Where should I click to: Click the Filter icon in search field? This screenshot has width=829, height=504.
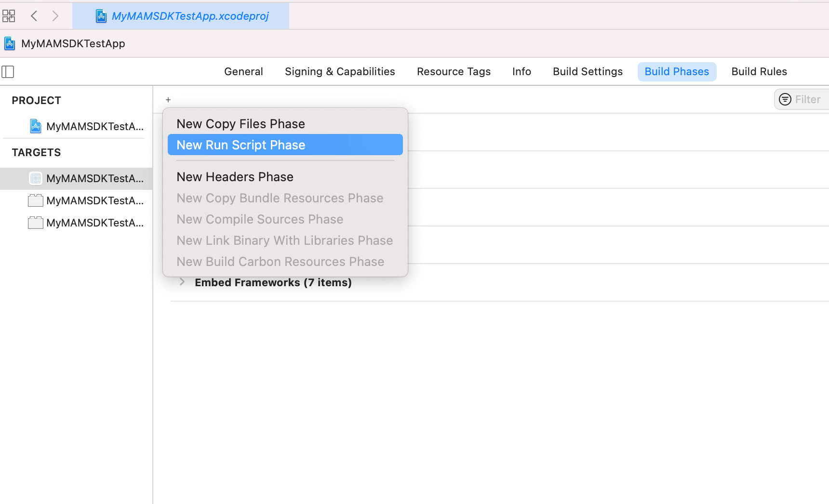(785, 99)
